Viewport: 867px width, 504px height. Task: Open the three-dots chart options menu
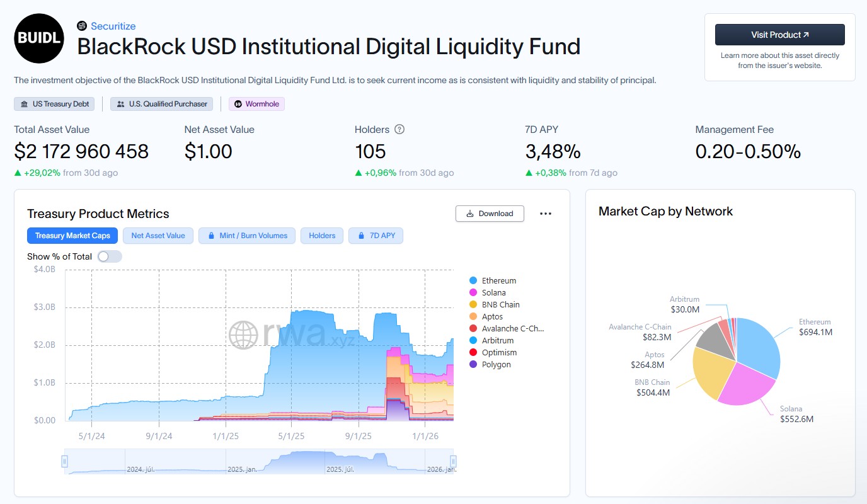pyautogui.click(x=546, y=214)
